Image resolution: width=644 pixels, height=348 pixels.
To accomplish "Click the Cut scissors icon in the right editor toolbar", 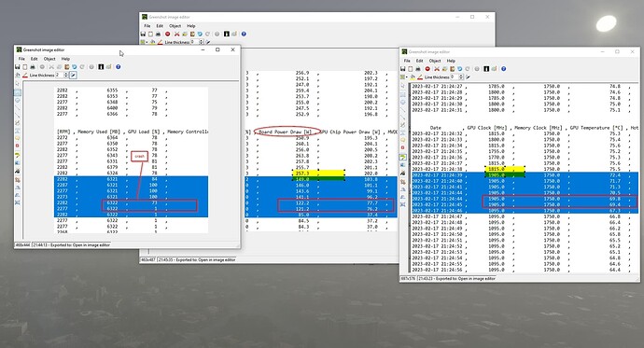I will pos(437,69).
